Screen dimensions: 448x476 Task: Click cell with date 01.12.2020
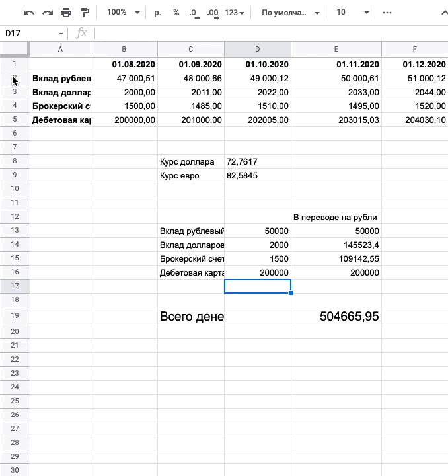point(415,64)
